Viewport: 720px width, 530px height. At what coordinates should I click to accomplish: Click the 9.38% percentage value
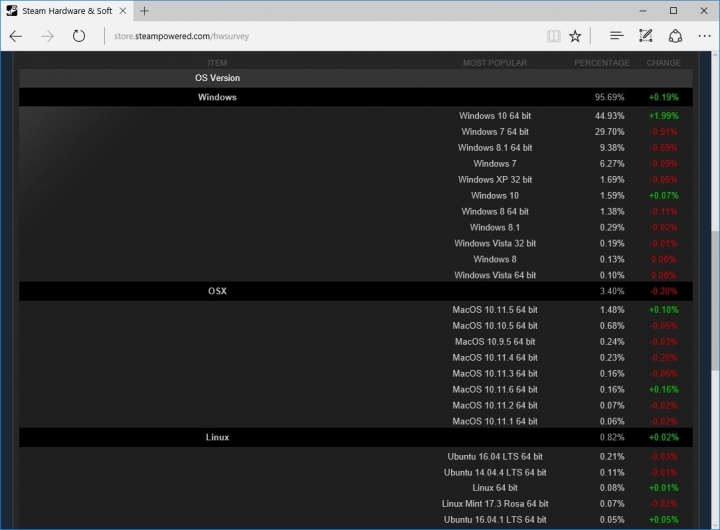tap(612, 148)
